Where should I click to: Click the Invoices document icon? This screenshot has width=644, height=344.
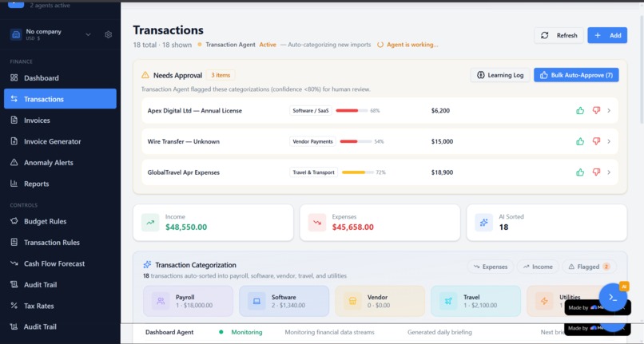[14, 120]
